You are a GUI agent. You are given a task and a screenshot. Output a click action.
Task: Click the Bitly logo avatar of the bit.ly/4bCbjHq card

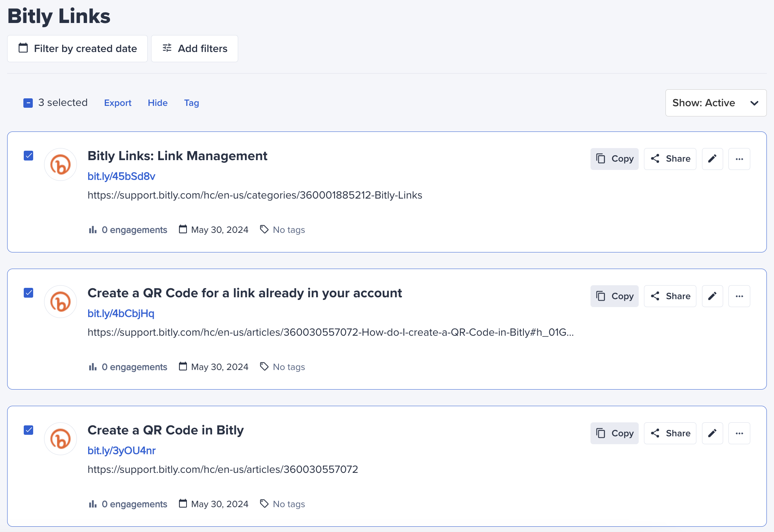(61, 302)
